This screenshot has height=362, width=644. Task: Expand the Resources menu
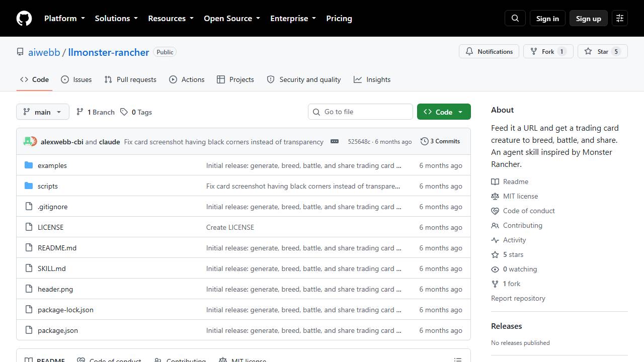171,18
